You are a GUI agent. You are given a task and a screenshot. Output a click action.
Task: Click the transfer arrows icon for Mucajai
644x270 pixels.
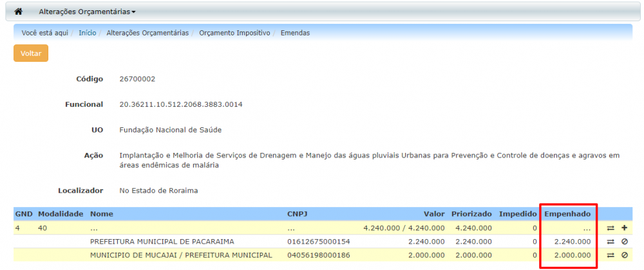(611, 255)
